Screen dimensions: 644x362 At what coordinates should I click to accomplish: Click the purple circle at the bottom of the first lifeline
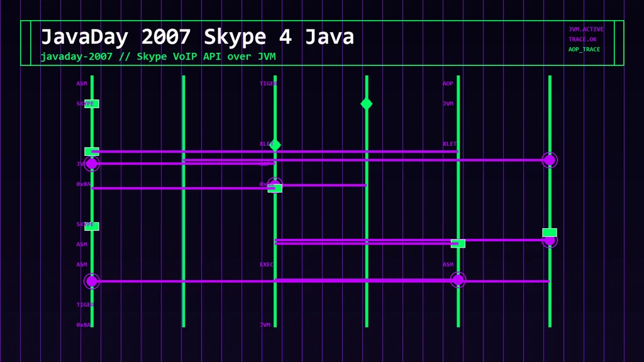pos(92,281)
